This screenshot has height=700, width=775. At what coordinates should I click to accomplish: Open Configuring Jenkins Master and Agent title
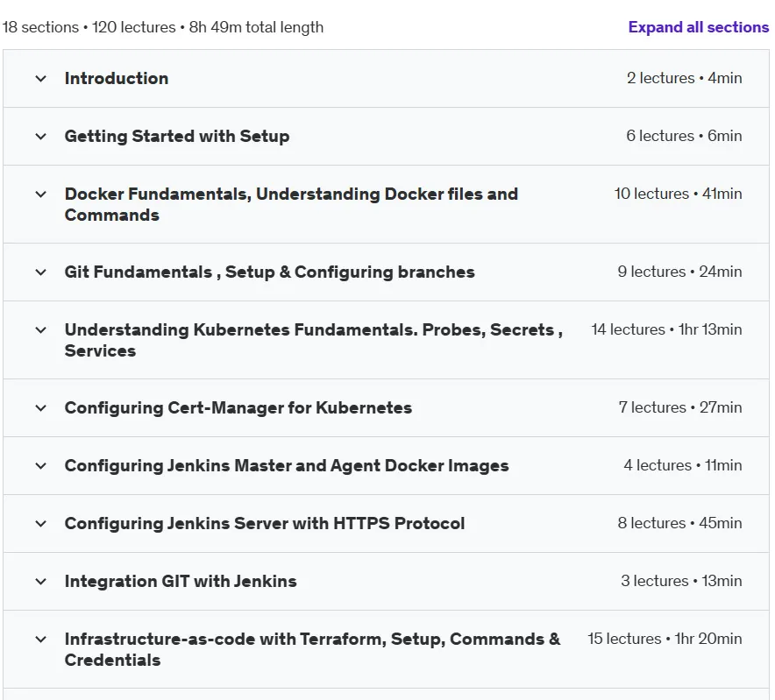click(x=287, y=466)
